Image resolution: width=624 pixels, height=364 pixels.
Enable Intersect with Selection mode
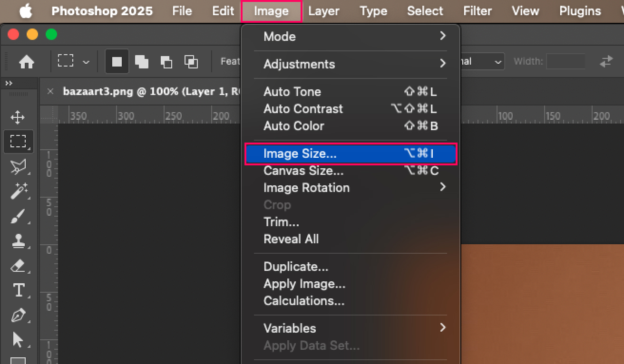[x=191, y=61]
